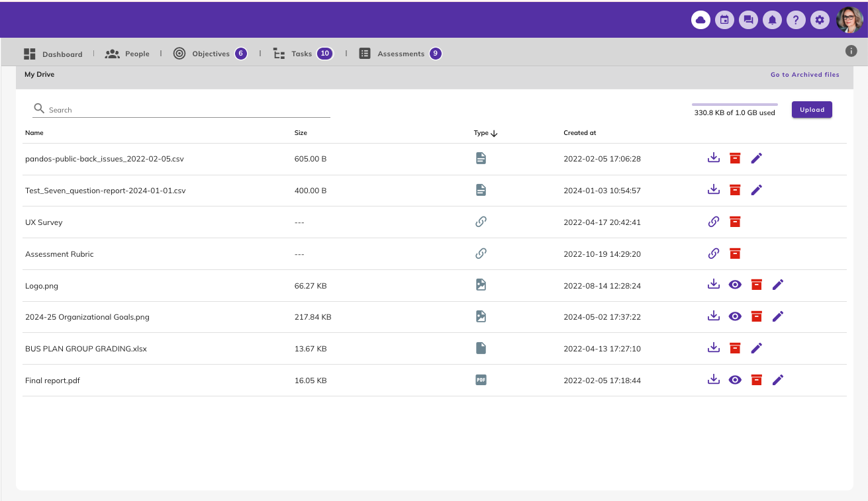868x501 pixels.
Task: Open the chat messages icon
Action: click(x=748, y=20)
